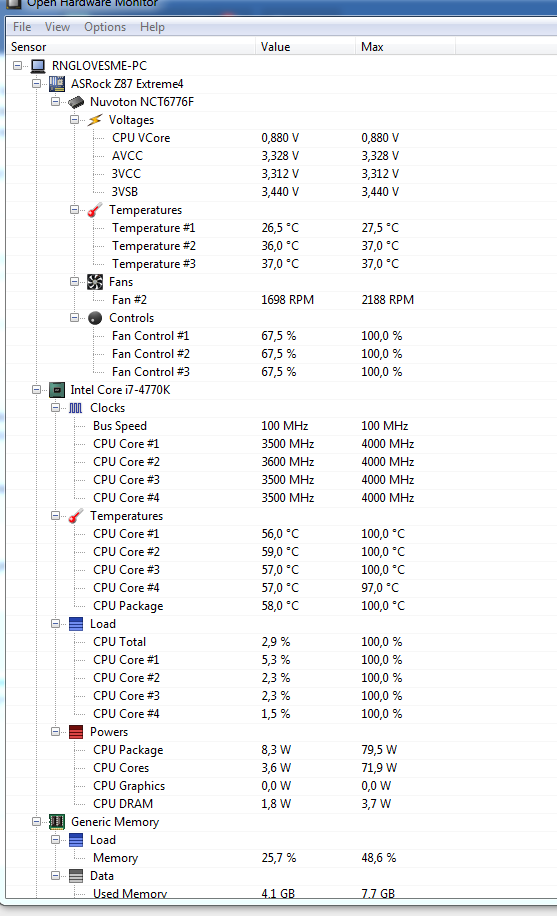Click the 97,0 °C max temperature value
Screen dimensions: 557x916
click(x=380, y=588)
